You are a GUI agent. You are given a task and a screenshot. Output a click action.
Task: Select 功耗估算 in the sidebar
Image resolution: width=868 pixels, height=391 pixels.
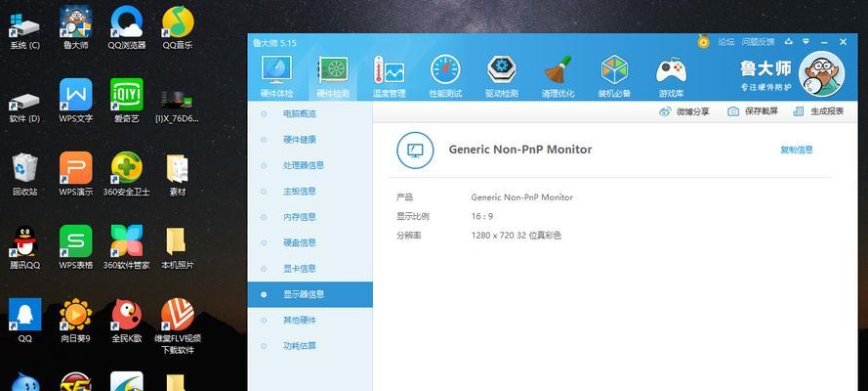pos(310,346)
